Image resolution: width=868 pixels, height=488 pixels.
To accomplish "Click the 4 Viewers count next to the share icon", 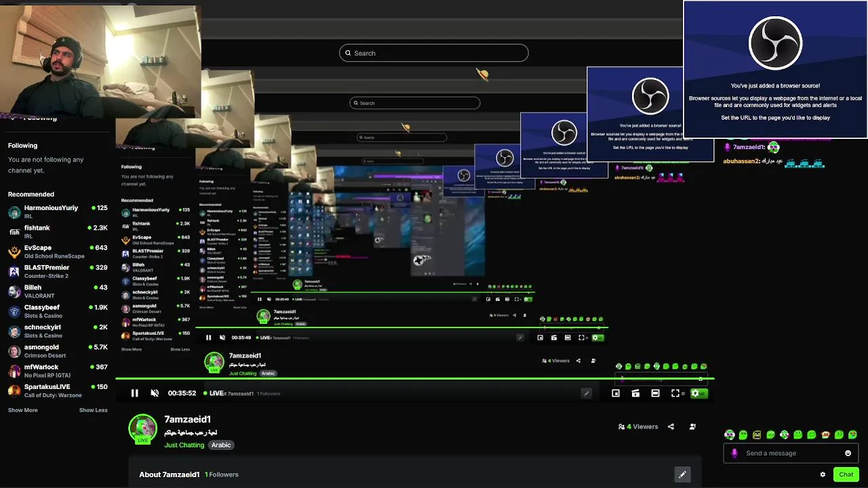I will tap(642, 427).
